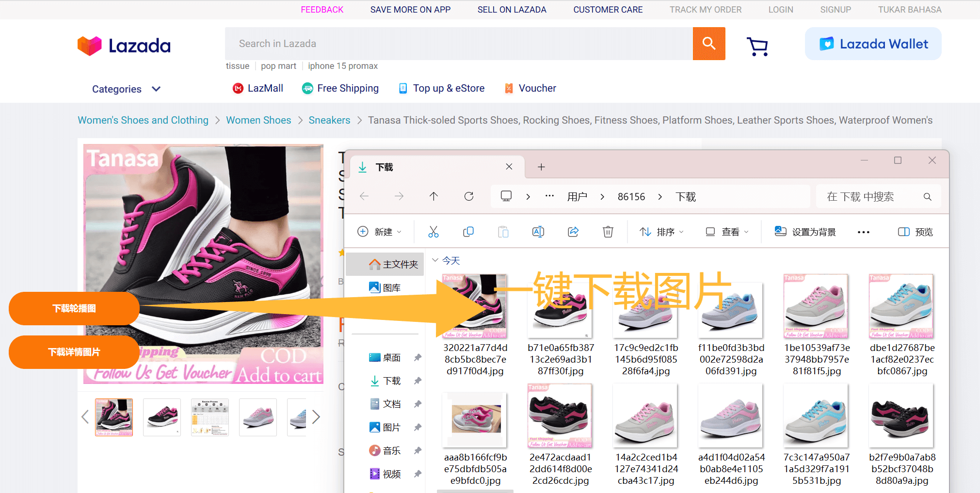Click inside the Search in Lazada field
The height and width of the screenshot is (493, 980).
click(459, 44)
